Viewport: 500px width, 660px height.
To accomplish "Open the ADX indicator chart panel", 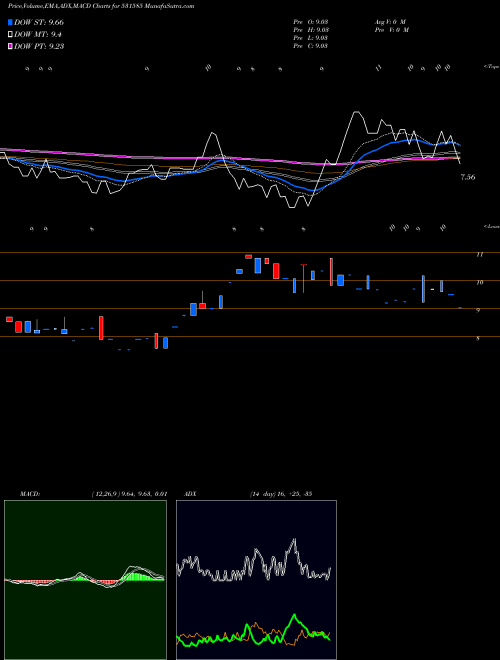I will click(x=256, y=580).
